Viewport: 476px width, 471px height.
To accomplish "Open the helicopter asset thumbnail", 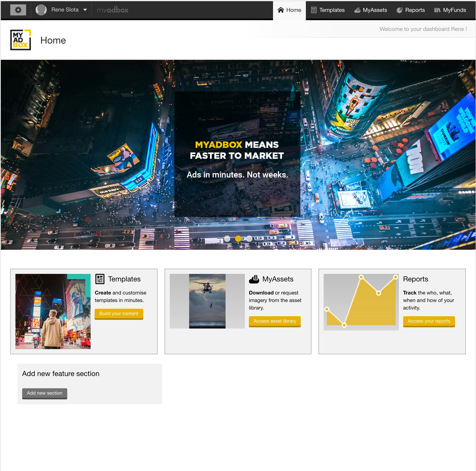I will (207, 301).
